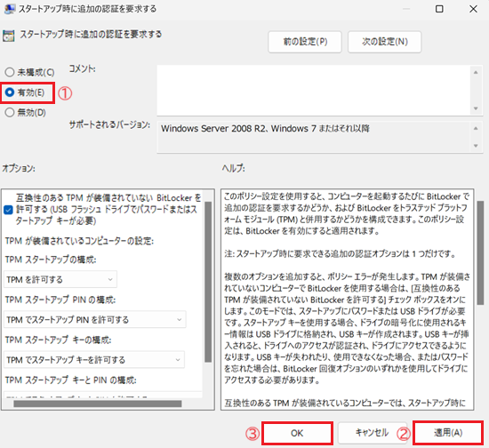Click the policy icon beside the heading
Viewport: 489px width, 448px height.
pyautogui.click(x=8, y=36)
